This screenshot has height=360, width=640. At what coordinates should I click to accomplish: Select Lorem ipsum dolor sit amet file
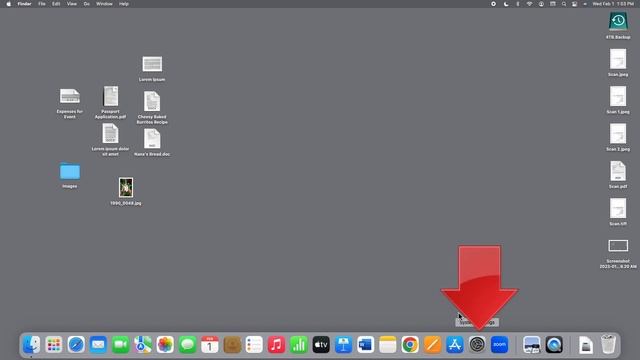110,133
